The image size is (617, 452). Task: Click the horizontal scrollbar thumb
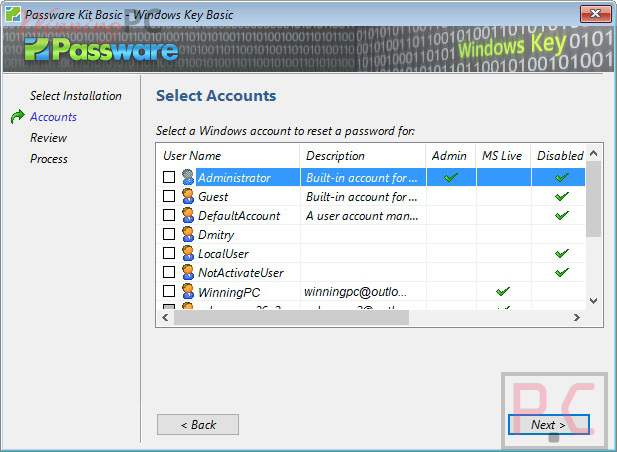point(291,317)
